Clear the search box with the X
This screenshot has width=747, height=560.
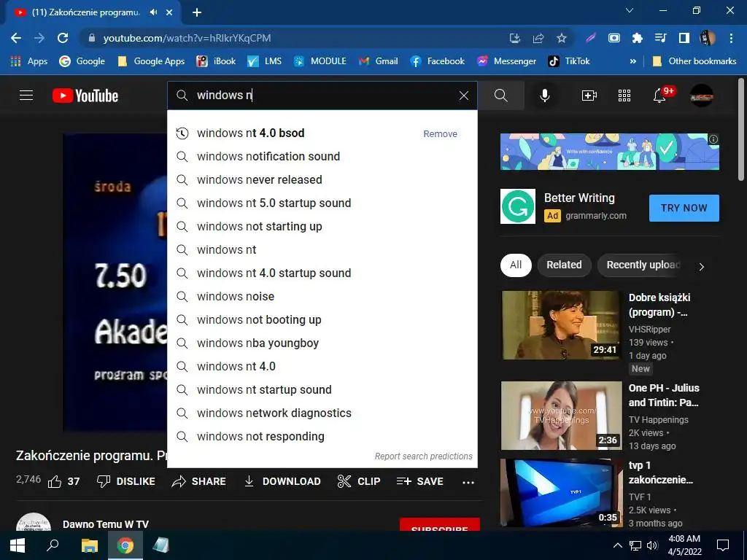click(463, 96)
